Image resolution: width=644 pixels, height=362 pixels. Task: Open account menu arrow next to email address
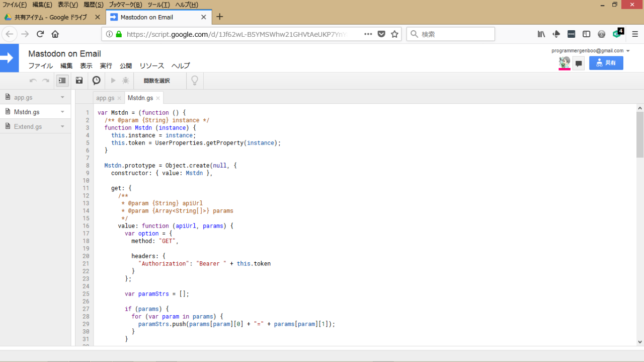pos(628,51)
